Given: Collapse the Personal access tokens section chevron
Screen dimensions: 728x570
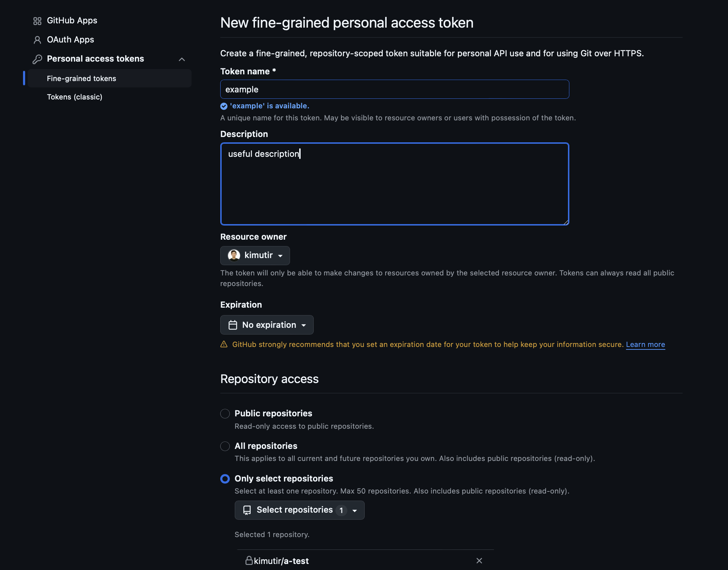Looking at the screenshot, I should (x=182, y=59).
